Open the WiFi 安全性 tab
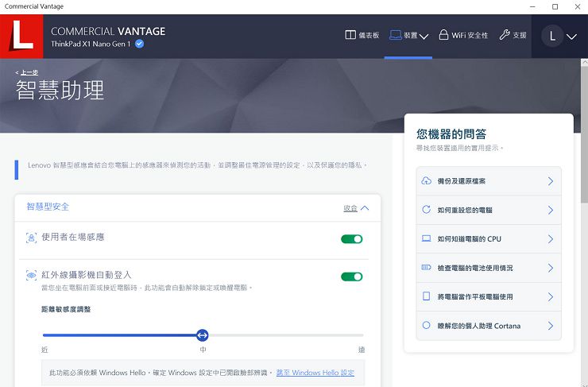This screenshot has width=588, height=387. click(x=463, y=35)
